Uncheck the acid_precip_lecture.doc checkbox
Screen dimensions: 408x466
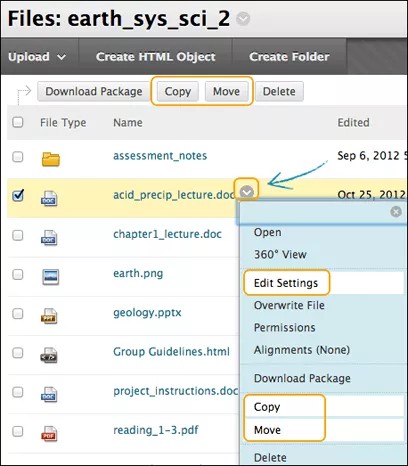coord(18,195)
